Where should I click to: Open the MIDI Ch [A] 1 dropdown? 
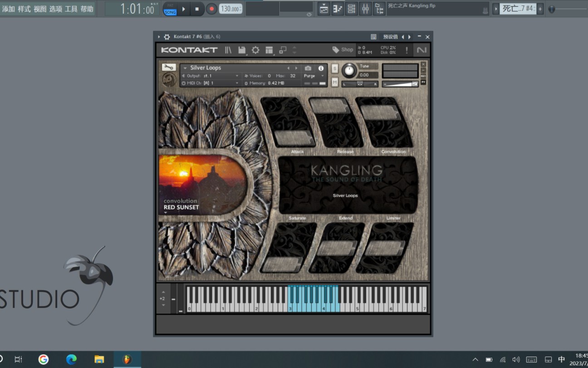211,83
